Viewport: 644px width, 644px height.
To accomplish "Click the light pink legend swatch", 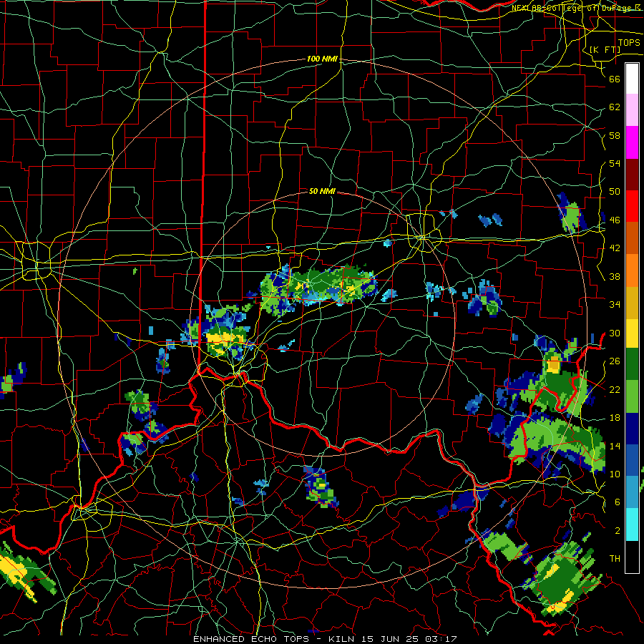I will click(x=632, y=110).
